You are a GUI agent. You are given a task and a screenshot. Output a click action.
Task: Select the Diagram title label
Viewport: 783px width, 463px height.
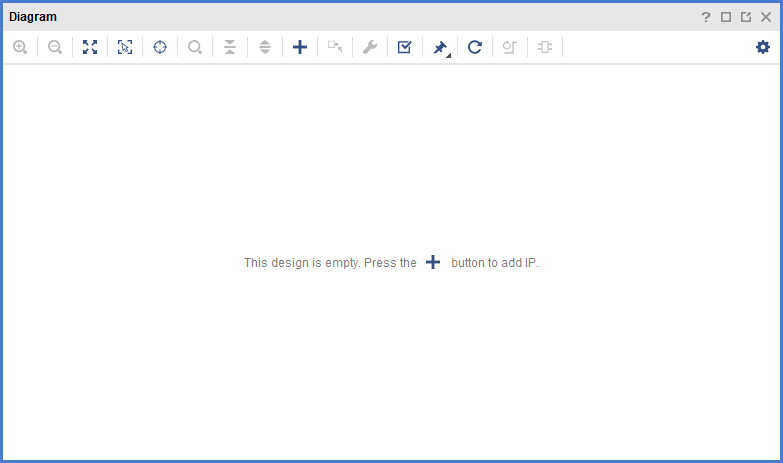pos(33,17)
